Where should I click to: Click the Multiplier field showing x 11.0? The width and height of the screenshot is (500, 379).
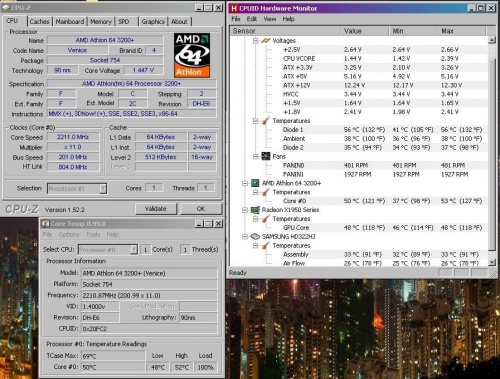click(73, 147)
